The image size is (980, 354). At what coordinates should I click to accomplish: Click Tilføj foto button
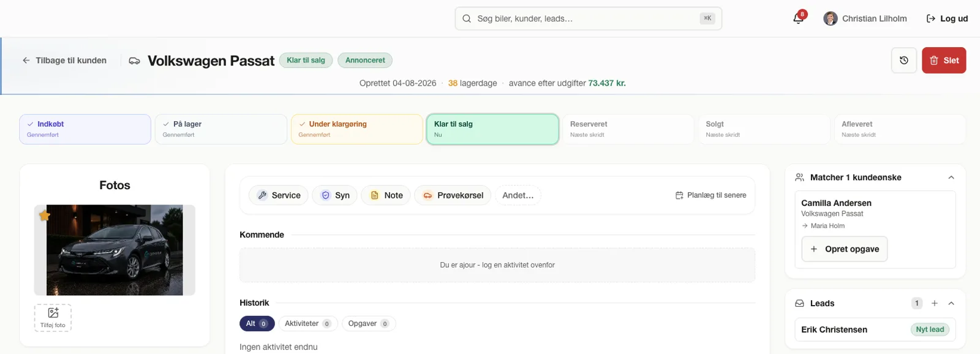coord(53,318)
